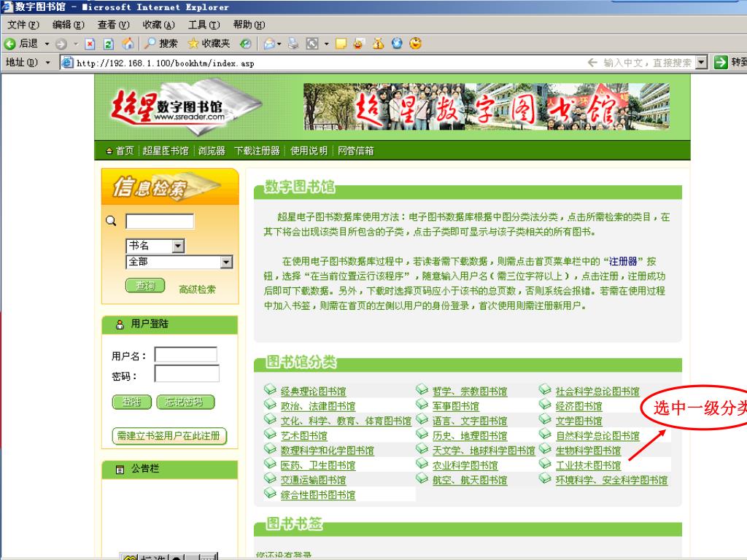This screenshot has width=747, height=560.
Task: Open the 工具 menu
Action: pos(204,25)
